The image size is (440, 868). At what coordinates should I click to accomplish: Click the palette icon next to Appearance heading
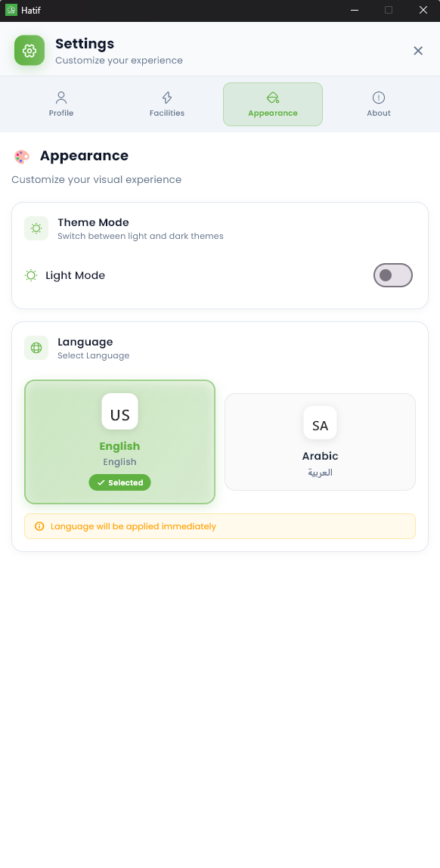coord(21,157)
